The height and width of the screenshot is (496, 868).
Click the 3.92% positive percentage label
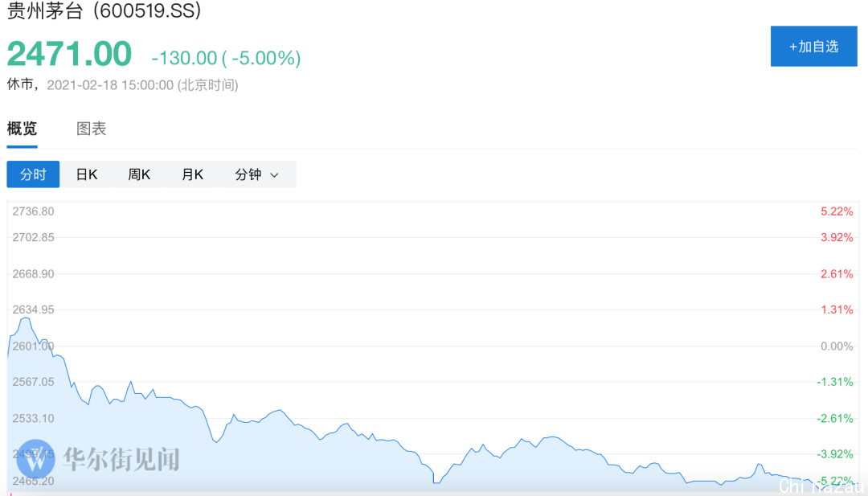point(837,237)
